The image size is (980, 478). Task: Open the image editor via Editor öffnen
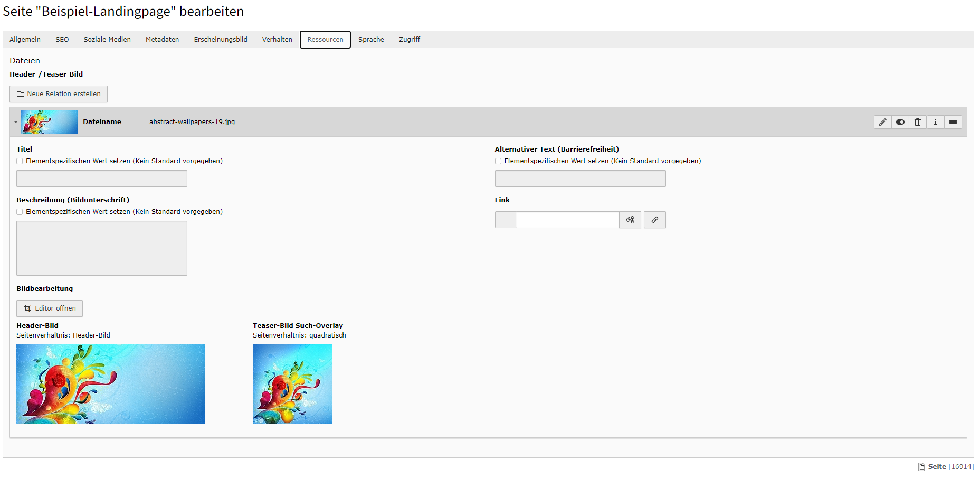(x=50, y=308)
